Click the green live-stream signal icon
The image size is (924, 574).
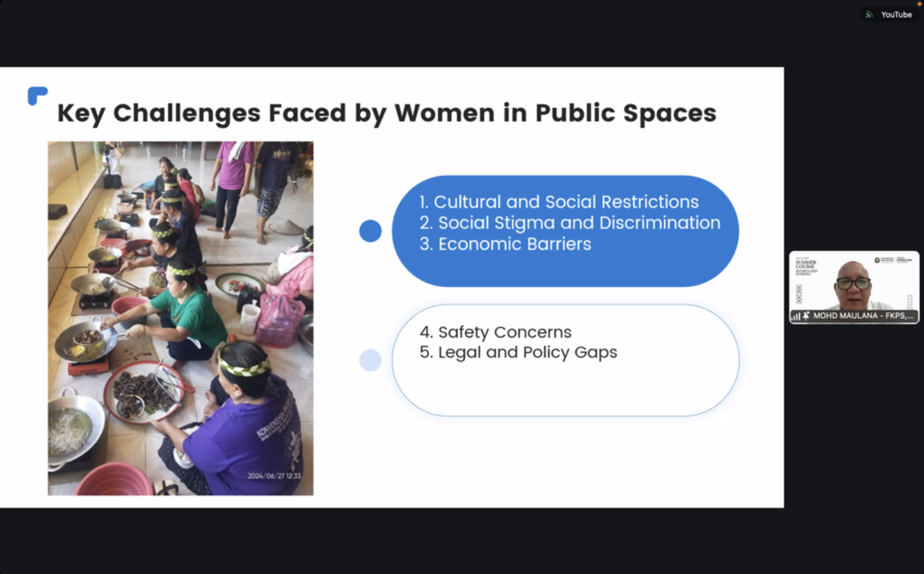click(x=869, y=14)
